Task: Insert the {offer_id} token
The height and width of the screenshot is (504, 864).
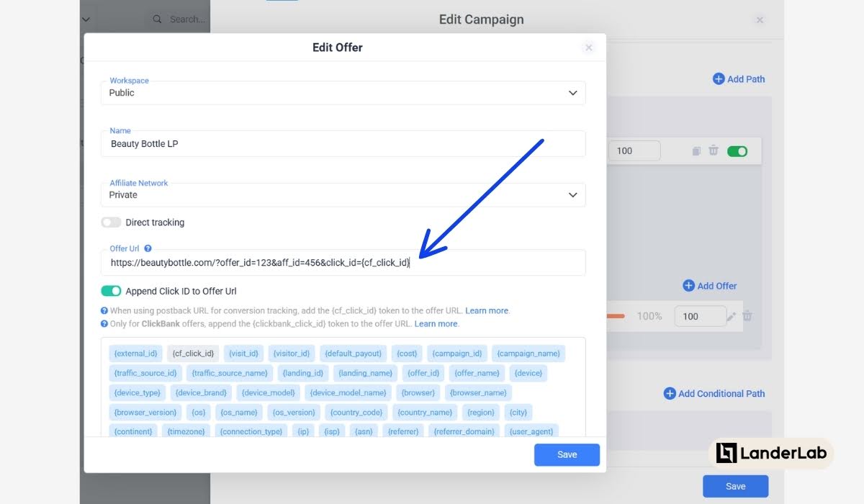Action: [423, 373]
